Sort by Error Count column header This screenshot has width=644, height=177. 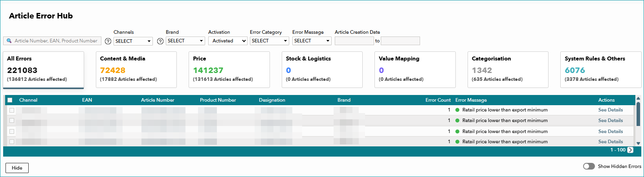point(438,100)
